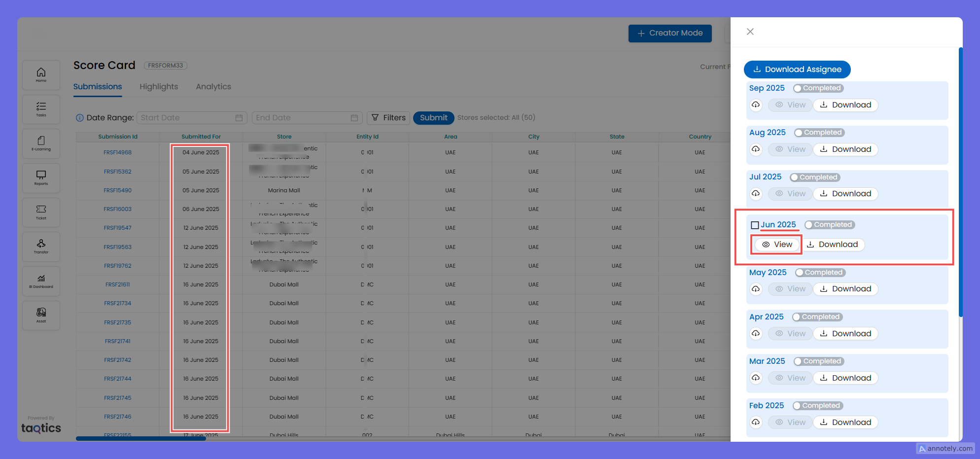Click the cloud upload icon for Mar 2025
Screen dimensions: 980x459
tap(756, 378)
